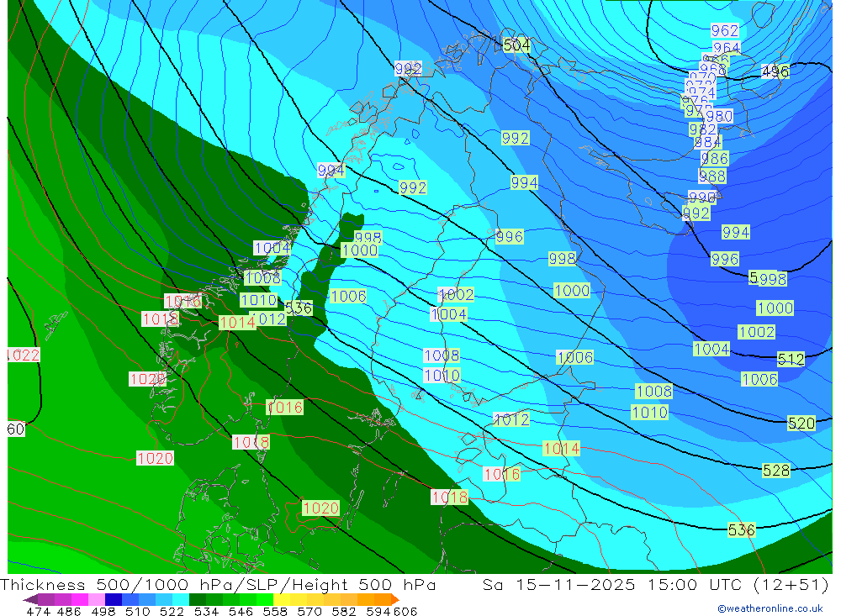
Task: Click the legend value 474
Action: [x=38, y=611]
